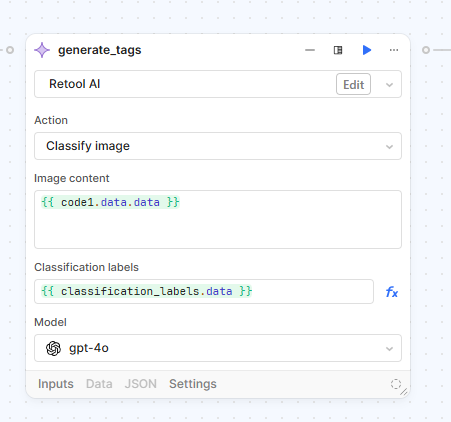The image size is (451, 422).
Task: Click the purple sparkle AI block icon
Action: coord(42,50)
